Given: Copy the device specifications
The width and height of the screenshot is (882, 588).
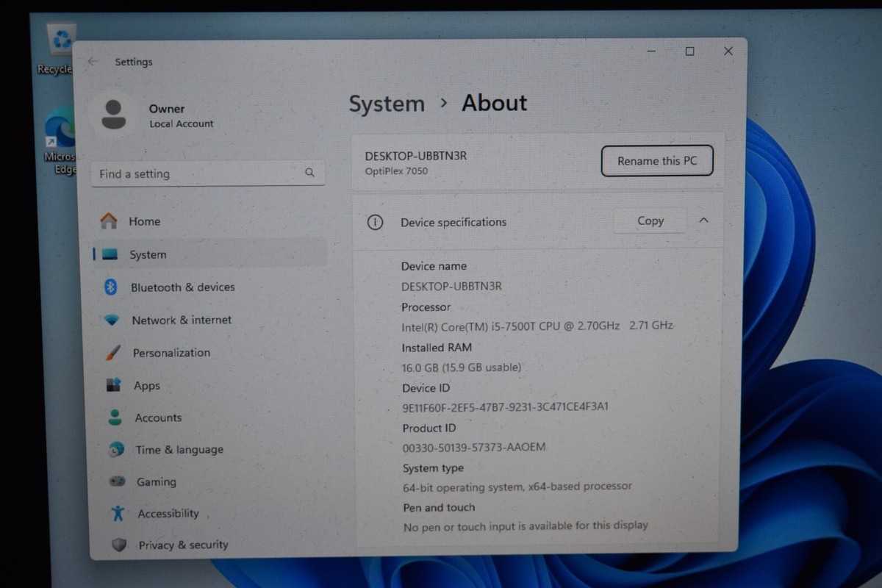Looking at the screenshot, I should click(650, 220).
